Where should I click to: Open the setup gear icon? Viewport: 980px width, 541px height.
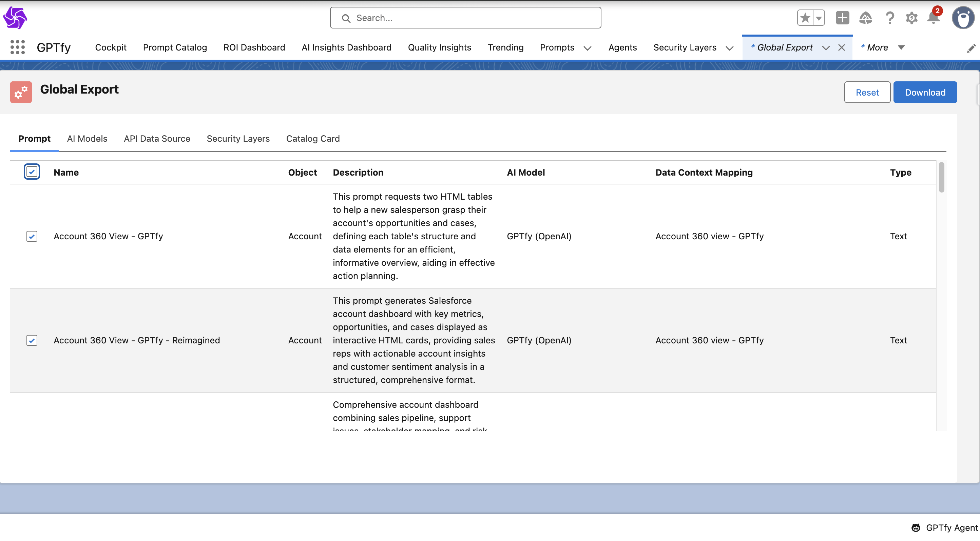tap(911, 18)
